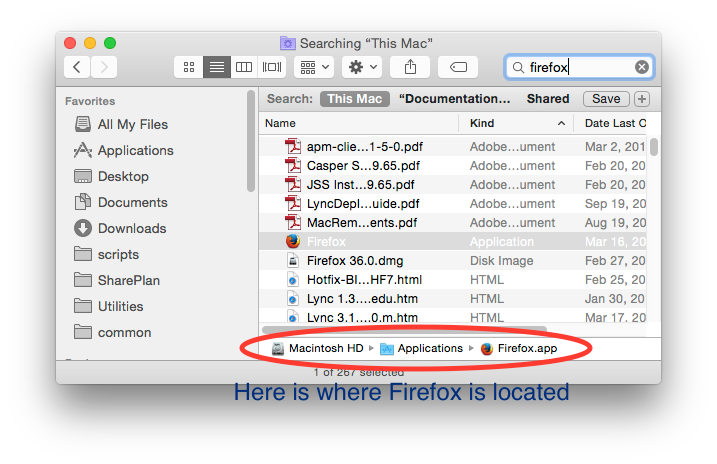Switch to icon view
Image resolution: width=717 pixels, height=464 pixels.
coord(189,67)
